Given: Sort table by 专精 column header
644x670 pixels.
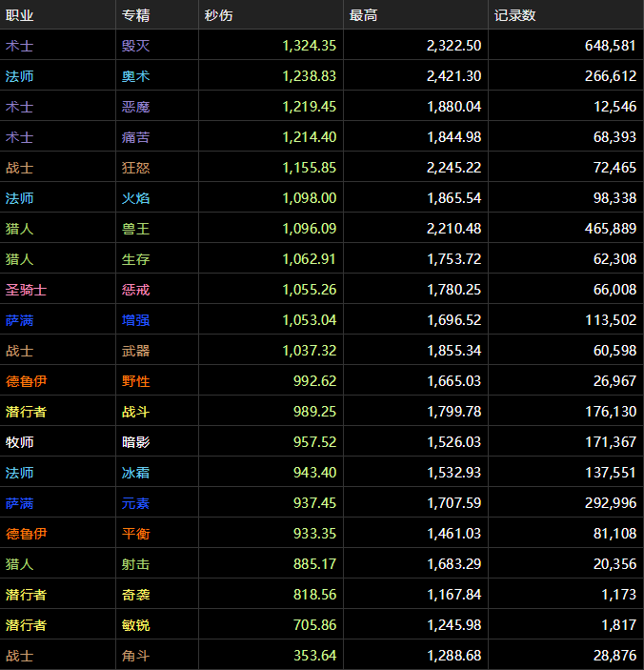Looking at the screenshot, I should (135, 15).
